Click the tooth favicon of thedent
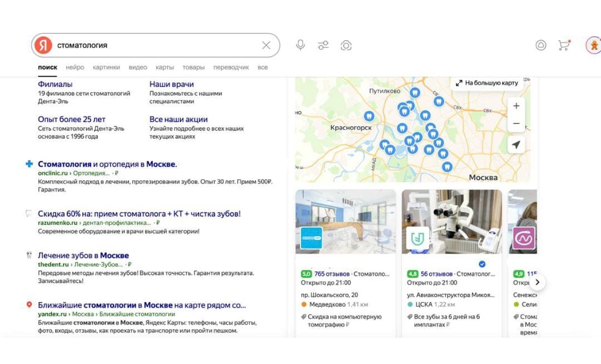The image size is (601, 364). 29,255
